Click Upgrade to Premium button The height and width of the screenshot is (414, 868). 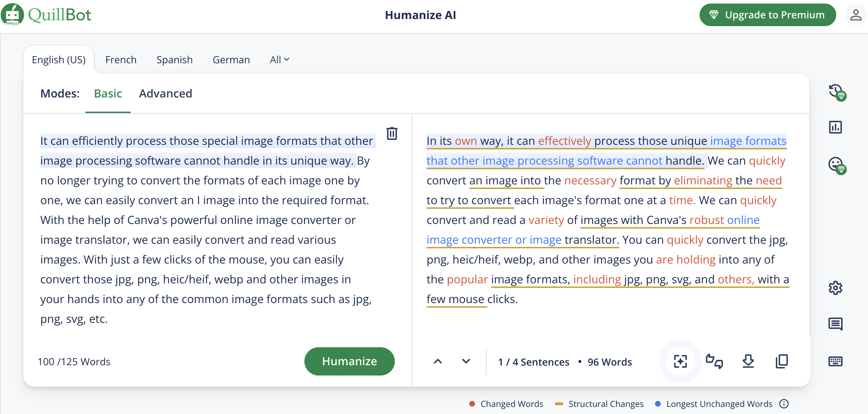pyautogui.click(x=767, y=15)
